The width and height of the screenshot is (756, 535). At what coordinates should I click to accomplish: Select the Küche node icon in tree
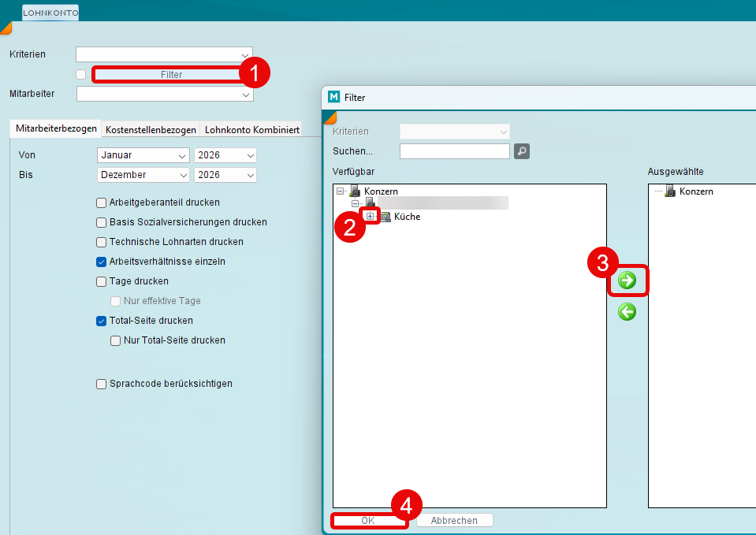point(385,217)
